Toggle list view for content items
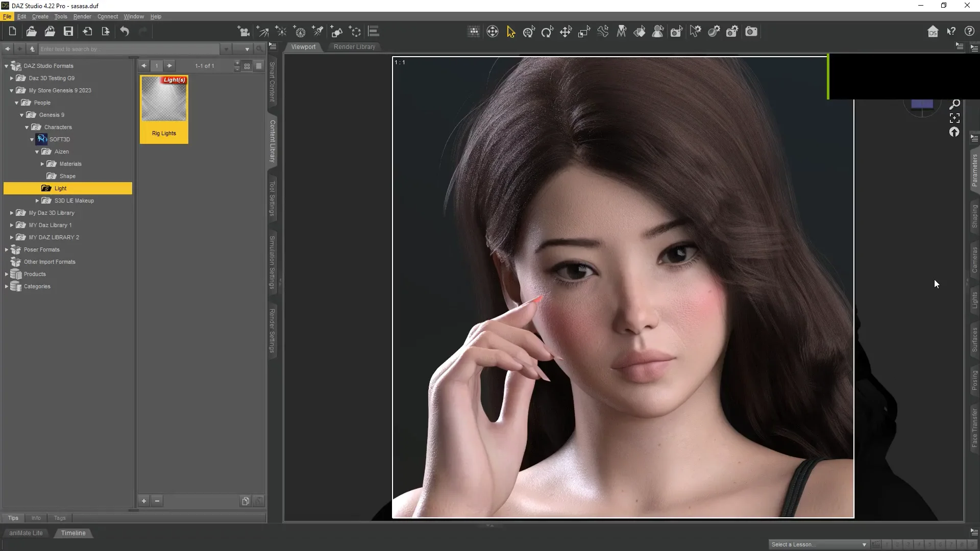 click(x=259, y=66)
